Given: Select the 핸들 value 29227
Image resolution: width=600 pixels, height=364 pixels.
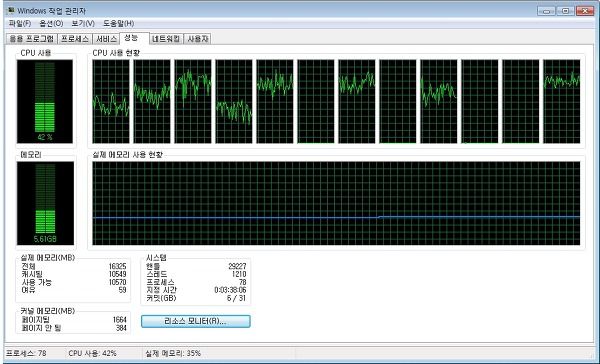Looking at the screenshot, I should [x=237, y=266].
